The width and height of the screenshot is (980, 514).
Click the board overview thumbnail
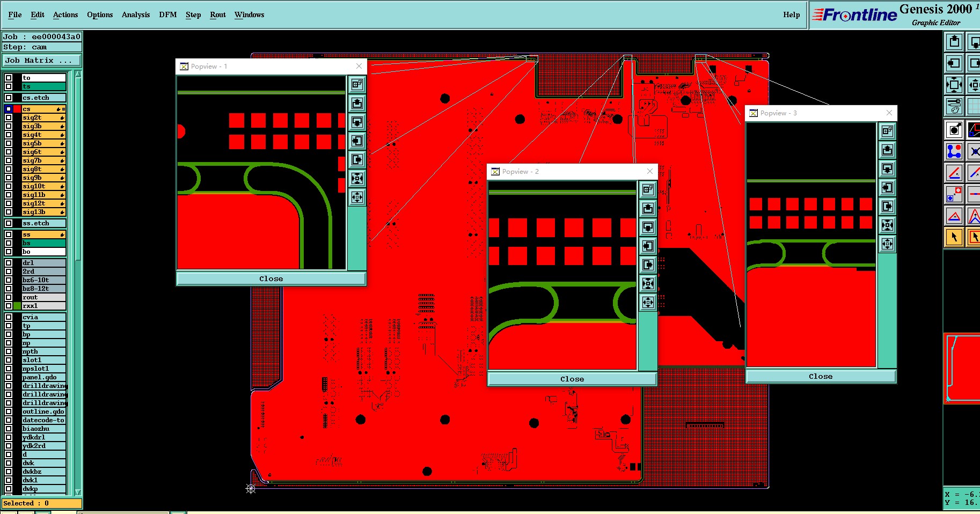(x=962, y=369)
